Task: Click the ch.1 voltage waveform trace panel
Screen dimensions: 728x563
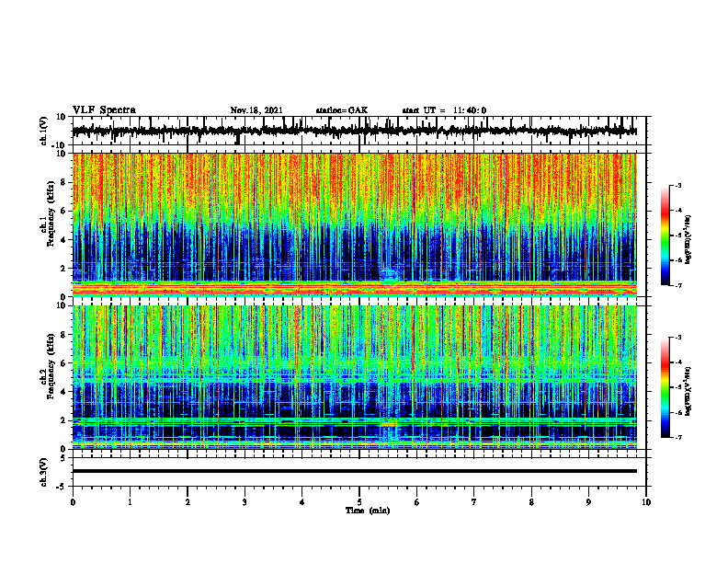Action: 359,131
